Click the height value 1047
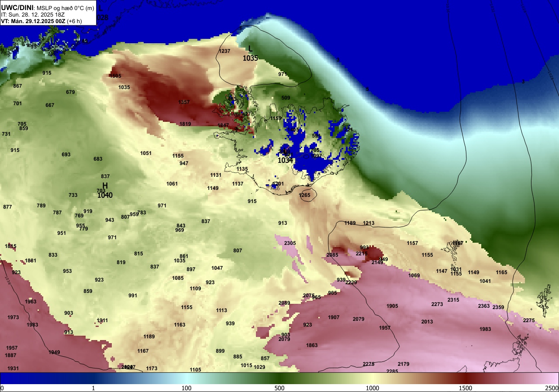The image size is (559, 392). (x=217, y=268)
